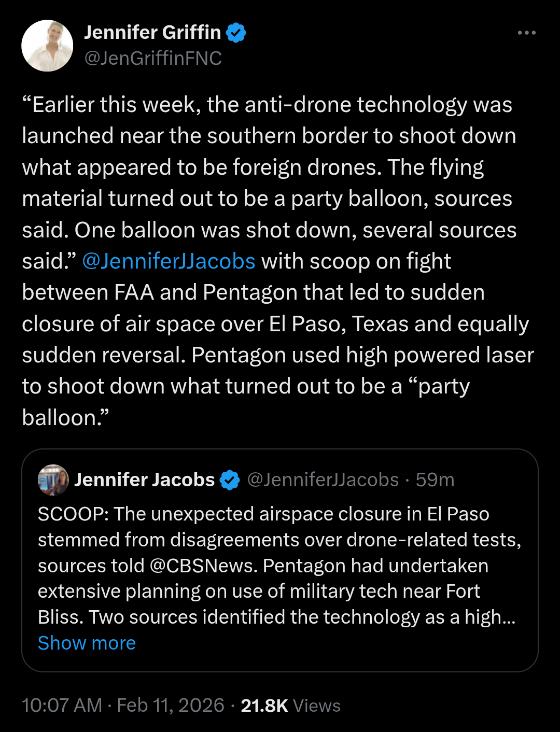Open the 21.8K view count
The image size is (560, 732).
[264, 706]
